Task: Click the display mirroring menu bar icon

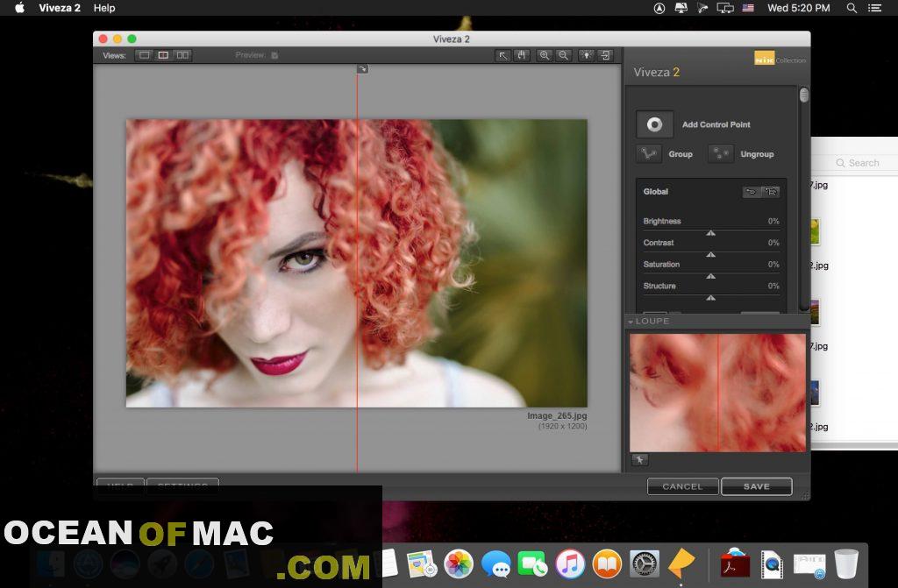Action: [x=725, y=8]
